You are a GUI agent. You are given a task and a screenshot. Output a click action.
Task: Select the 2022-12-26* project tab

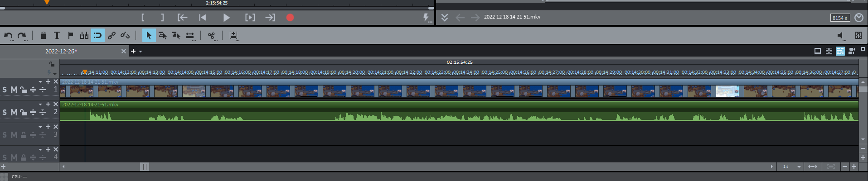(61, 52)
